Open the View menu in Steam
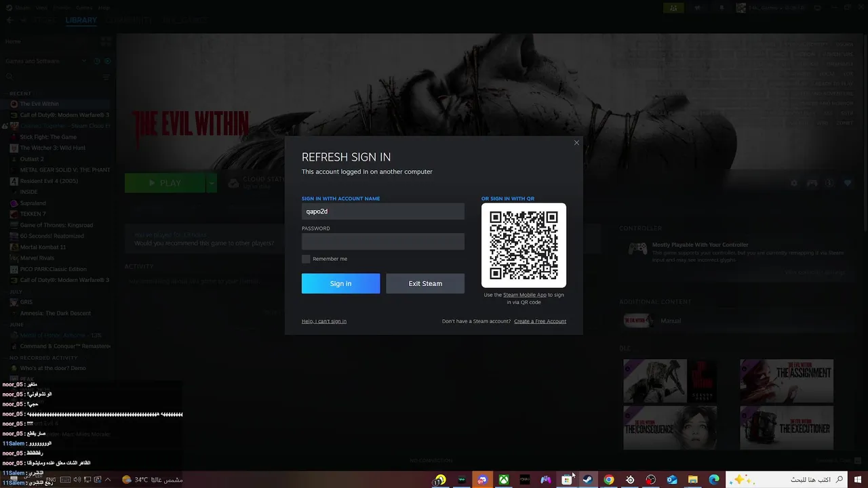Screen dimensions: 868x488 coord(41,7)
